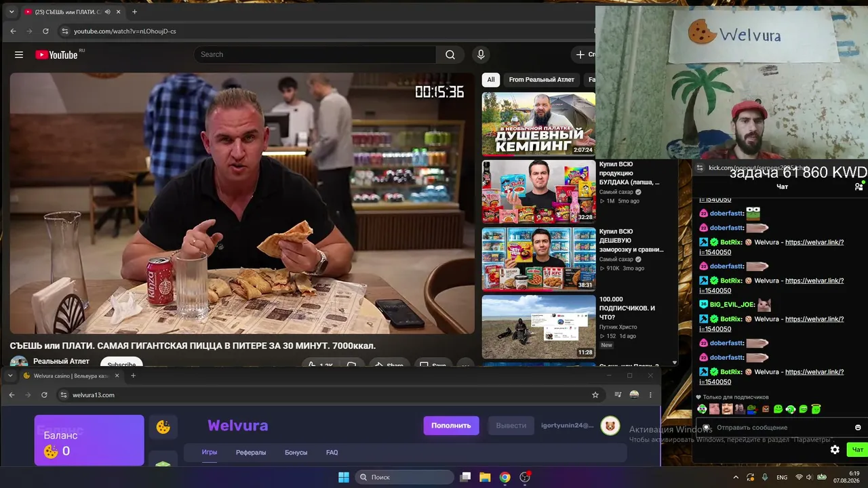Image resolution: width=868 pixels, height=488 pixels.
Task: Open the '100.000 ПОДПИСЧИКОВ' video thumbnail
Action: pos(538,327)
